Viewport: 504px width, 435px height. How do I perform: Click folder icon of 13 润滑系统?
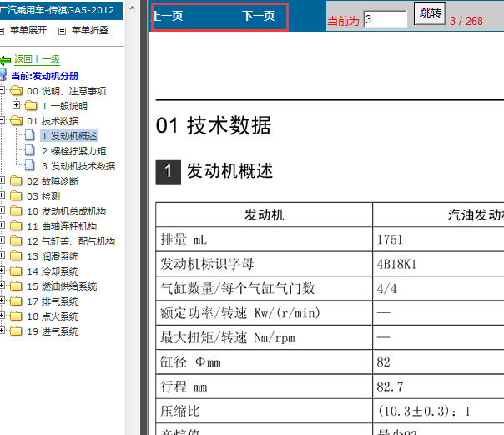[x=16, y=256]
